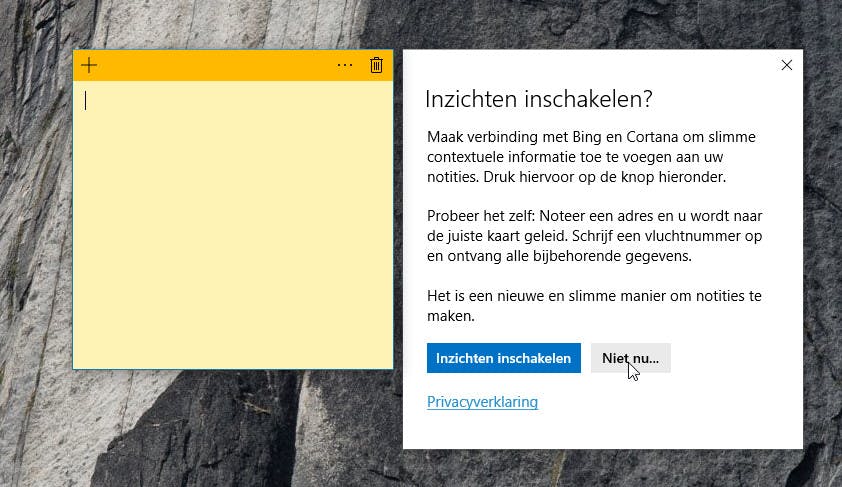Close the Inzichten inschakelen dialog
842x487 pixels.
coord(786,66)
